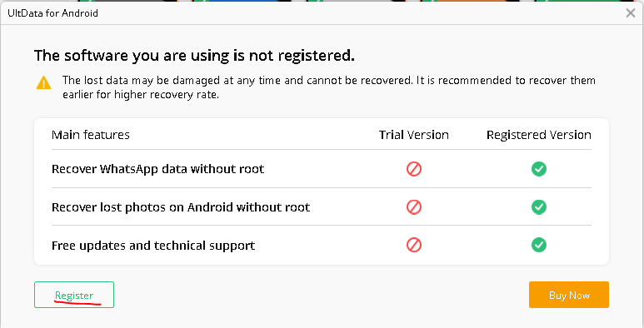Select the Recover WhatsApp data without root row
The image size is (644, 328).
[322, 169]
